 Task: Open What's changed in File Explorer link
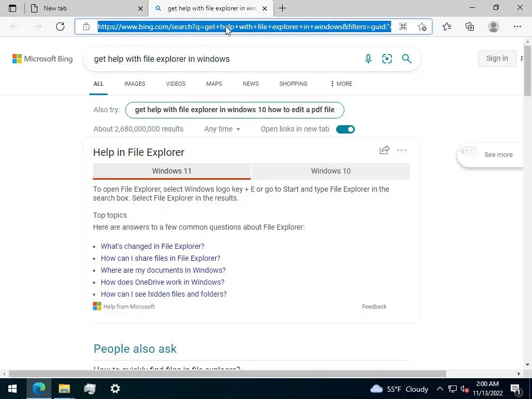coord(153,246)
